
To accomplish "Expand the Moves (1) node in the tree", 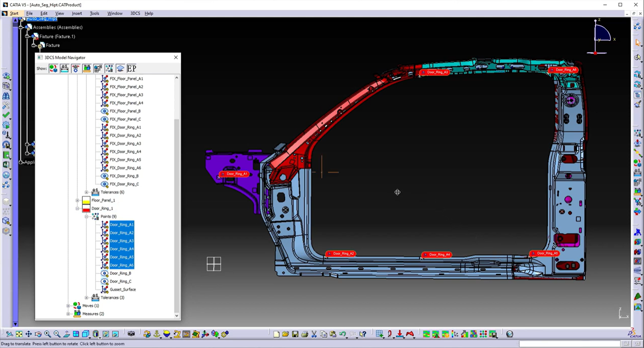I will [68, 306].
